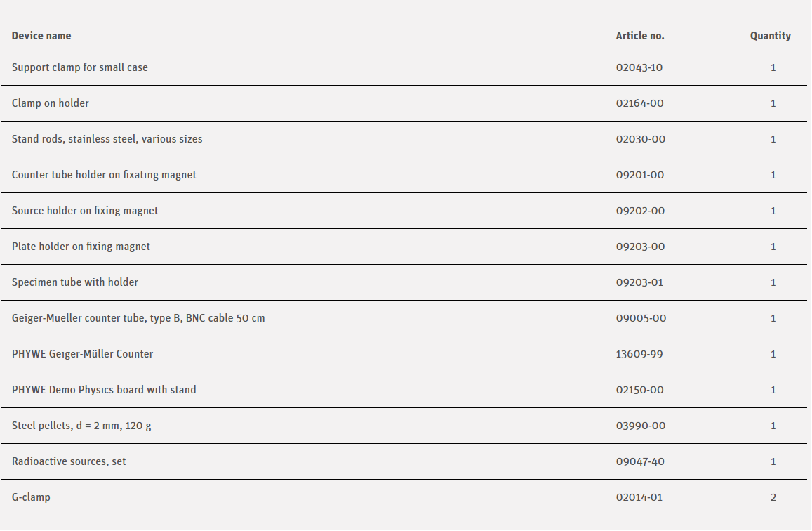The height and width of the screenshot is (531, 812).
Task: Select the G-clamp device name
Action: pos(31,497)
